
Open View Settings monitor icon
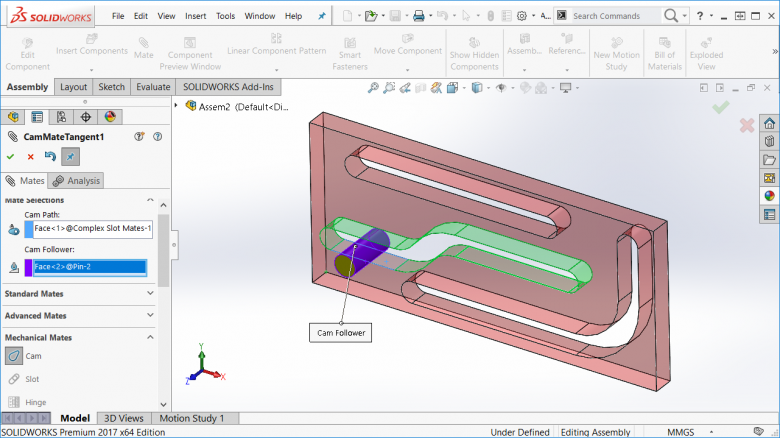(x=566, y=88)
